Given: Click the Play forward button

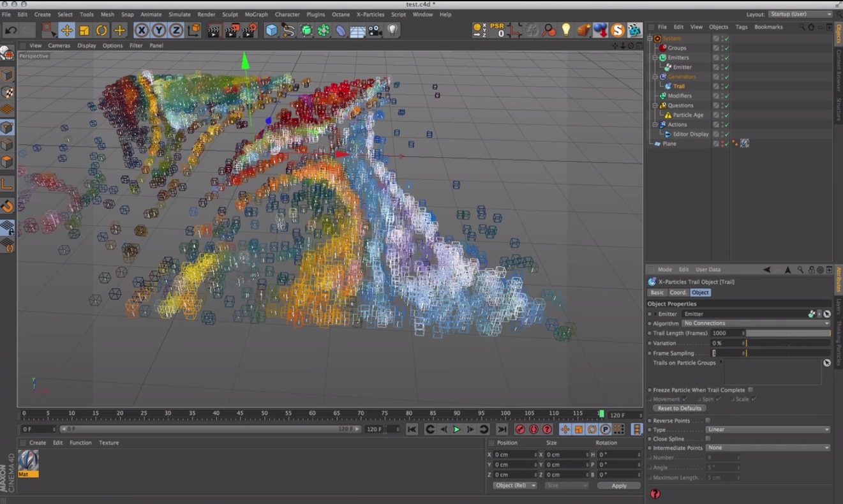Looking at the screenshot, I should click(457, 429).
